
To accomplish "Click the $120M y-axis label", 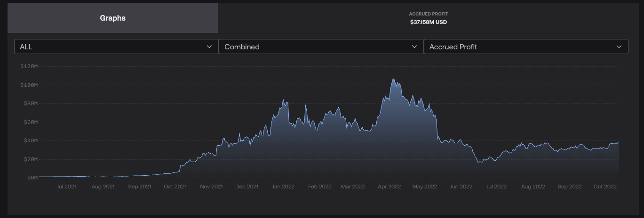I will [29, 66].
